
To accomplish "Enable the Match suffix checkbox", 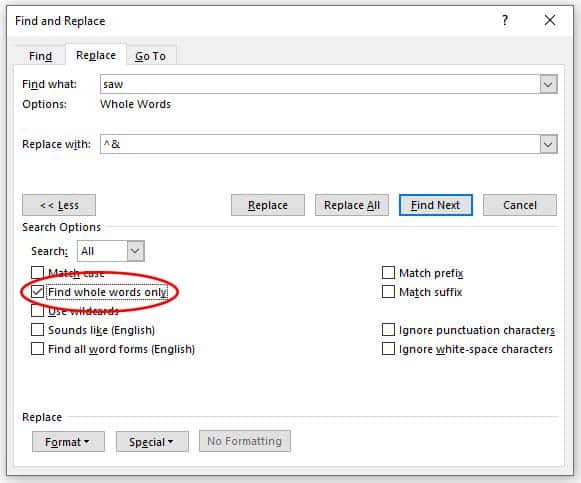I will tap(388, 292).
